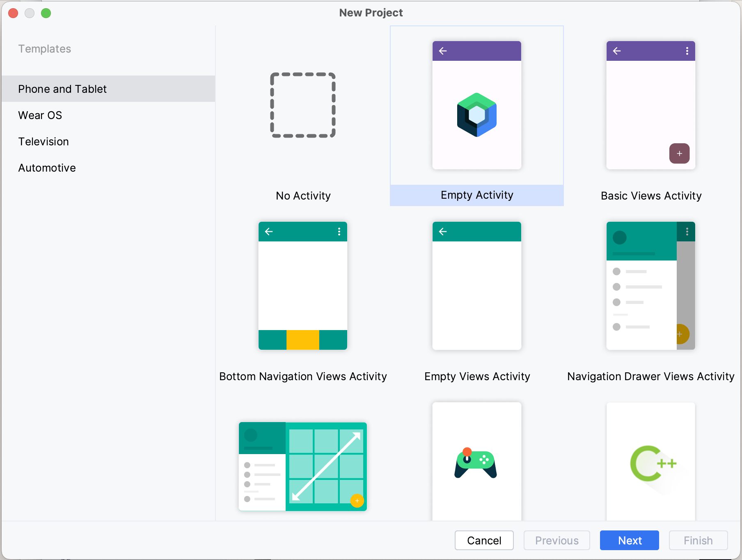Click the floating action button in Basic Views preview

tap(679, 154)
